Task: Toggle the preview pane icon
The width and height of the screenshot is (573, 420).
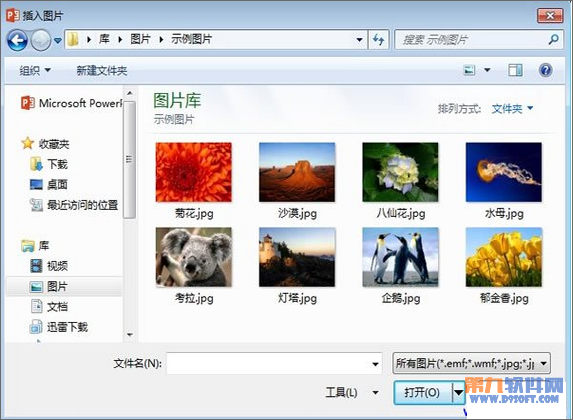Action: pyautogui.click(x=515, y=70)
